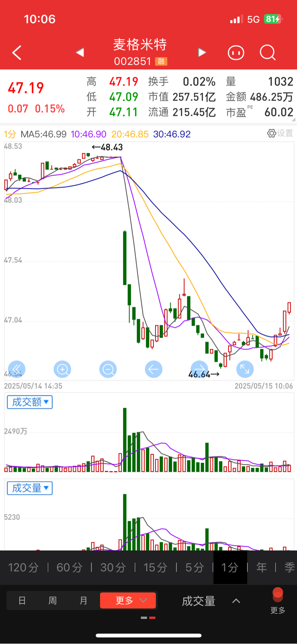Tap the 48.43 high marker on chart
Image resolution: width=297 pixels, height=644 pixels.
[x=108, y=147]
